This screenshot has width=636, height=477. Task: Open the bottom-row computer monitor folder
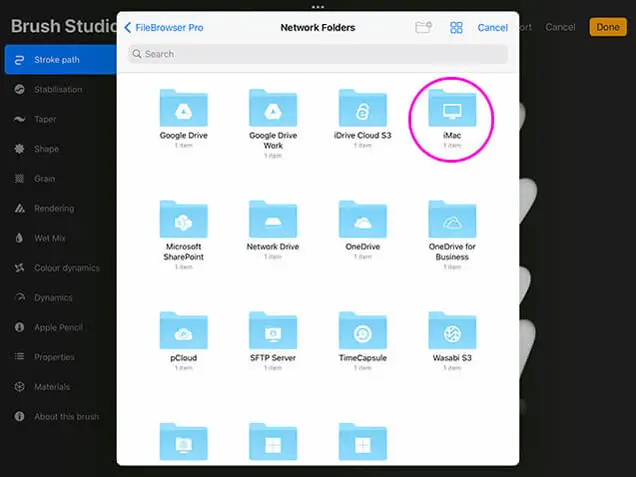tap(184, 442)
